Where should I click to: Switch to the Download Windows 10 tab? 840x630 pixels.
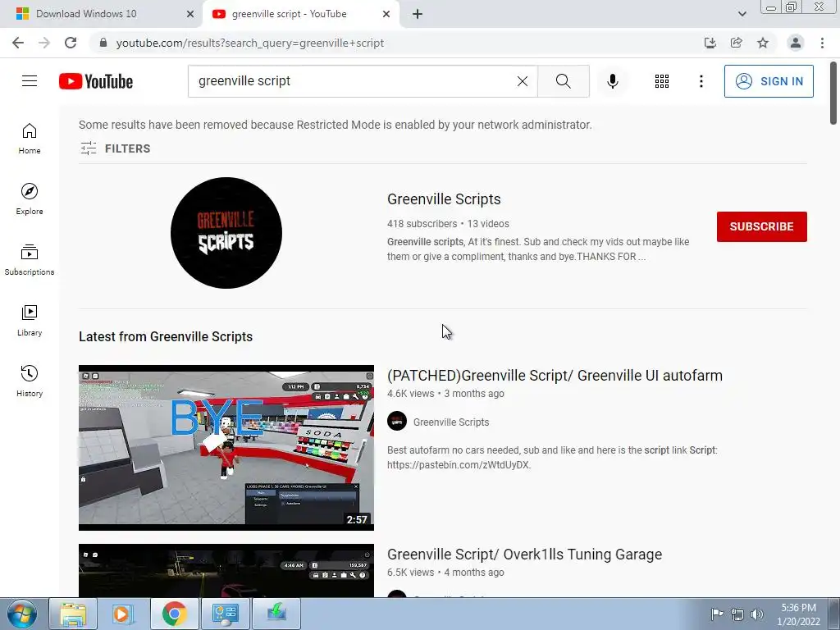pyautogui.click(x=101, y=14)
